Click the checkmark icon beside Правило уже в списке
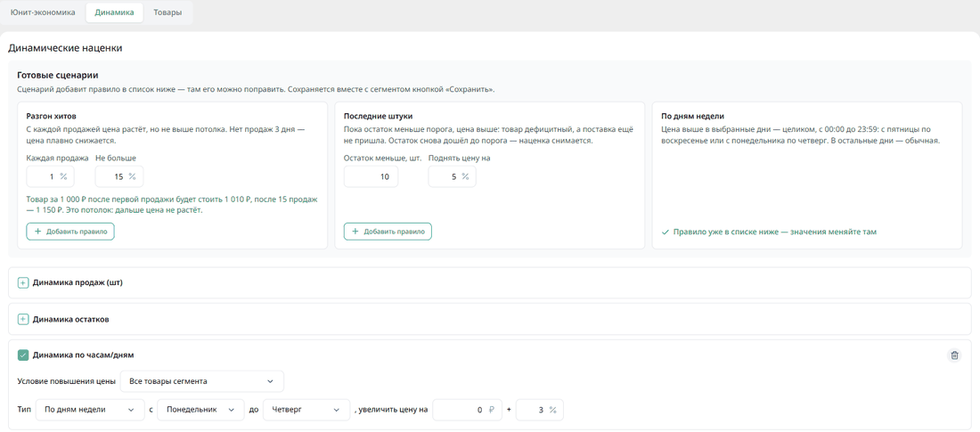The width and height of the screenshot is (980, 432). [x=665, y=232]
